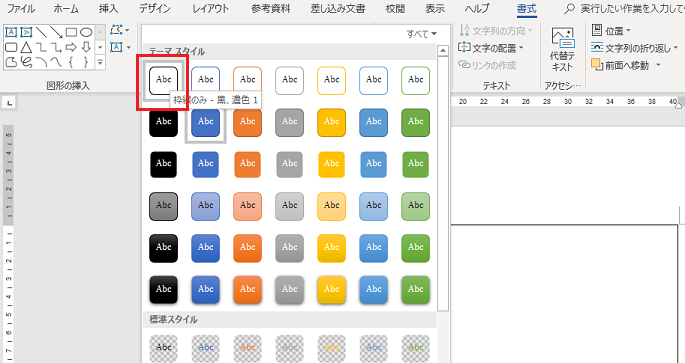Apply transparent green standard style
This screenshot has height=363, width=685.
pos(415,349)
